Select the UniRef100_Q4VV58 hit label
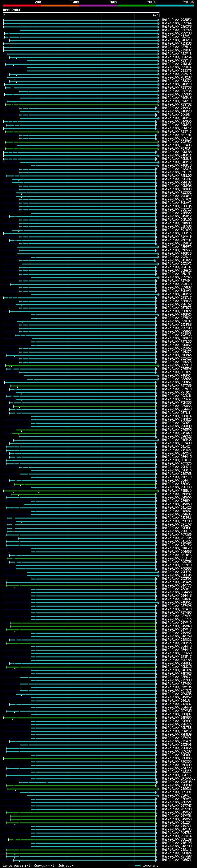Screen dimensions: 197x868 tap(176, 812)
